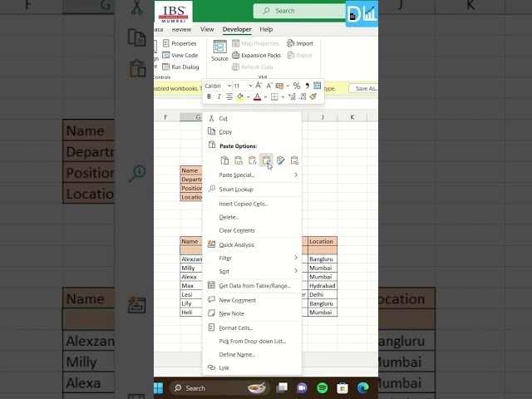Open the fill color dropdown arrow
The height and width of the screenshot is (399, 532).
(249, 97)
